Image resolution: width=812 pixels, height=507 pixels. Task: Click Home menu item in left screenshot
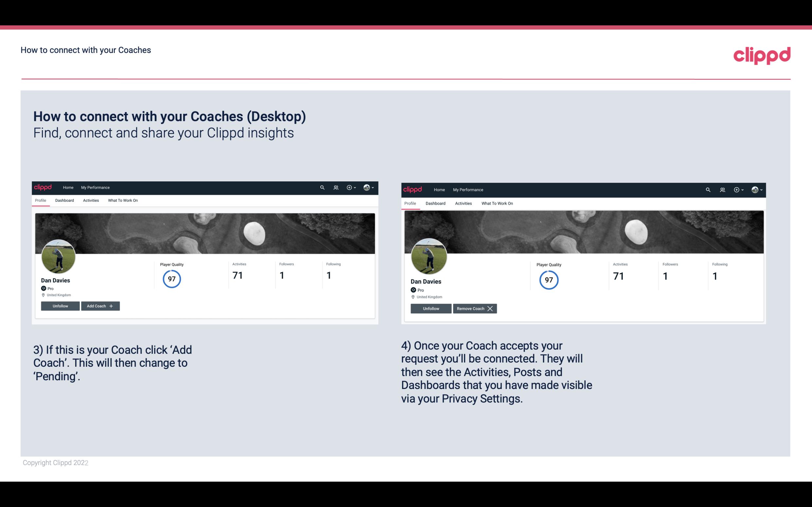tap(68, 187)
